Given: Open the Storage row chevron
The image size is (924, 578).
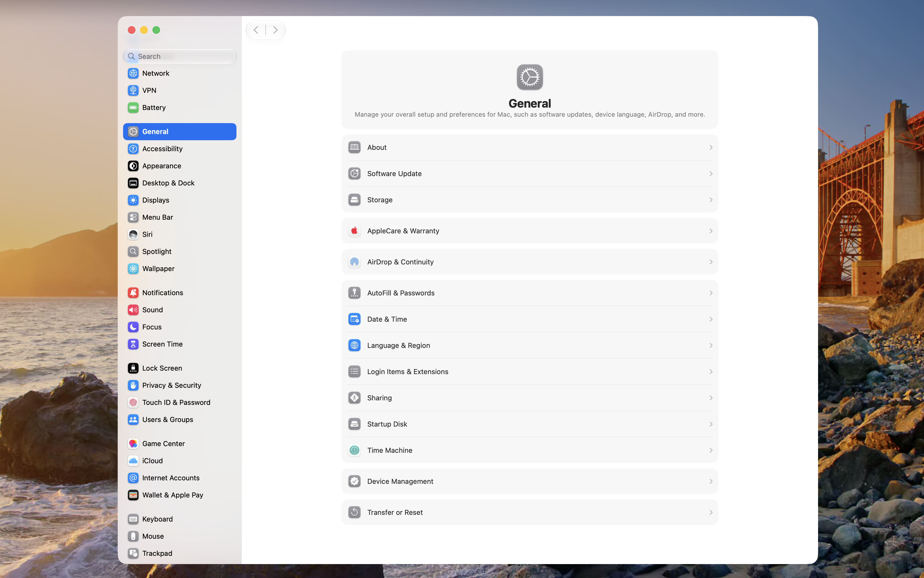Looking at the screenshot, I should pos(711,200).
